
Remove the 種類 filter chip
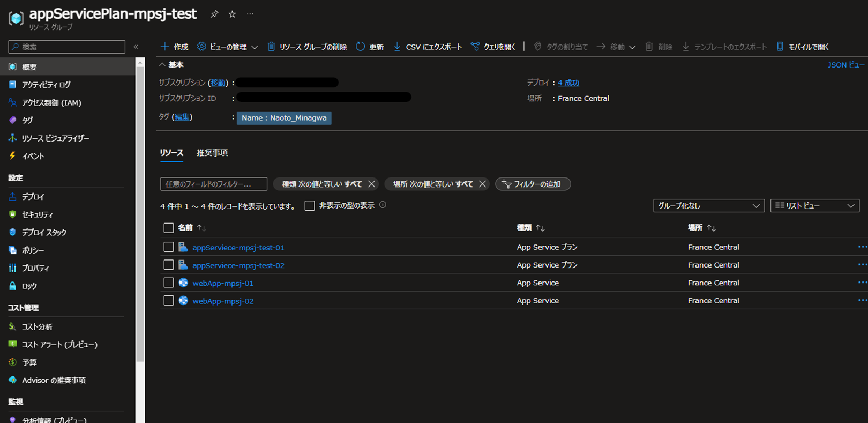coord(371,184)
